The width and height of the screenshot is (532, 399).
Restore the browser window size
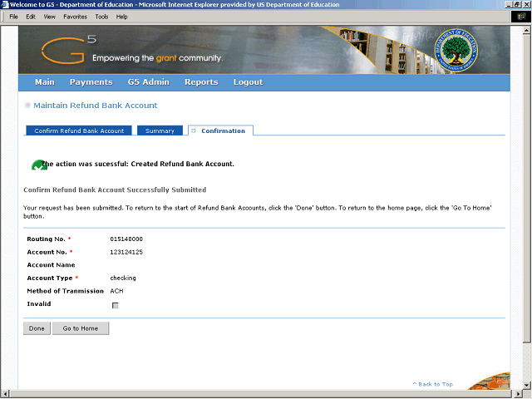517,4
